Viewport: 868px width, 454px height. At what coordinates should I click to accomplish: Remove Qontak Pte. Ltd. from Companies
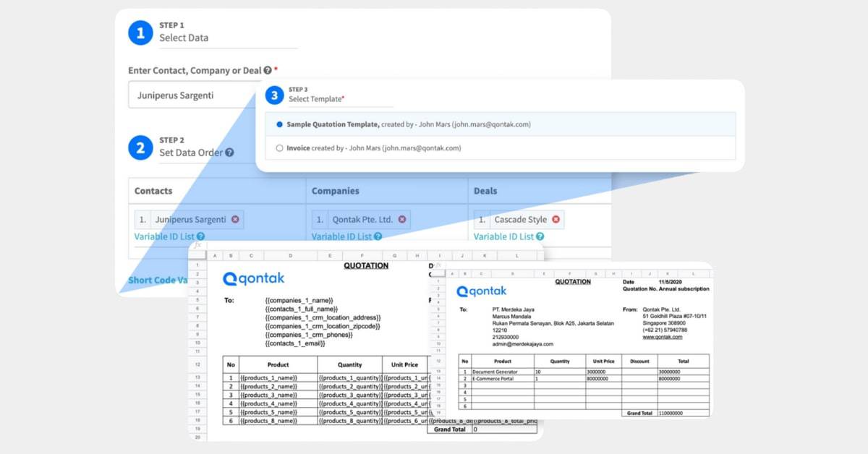[x=402, y=219]
